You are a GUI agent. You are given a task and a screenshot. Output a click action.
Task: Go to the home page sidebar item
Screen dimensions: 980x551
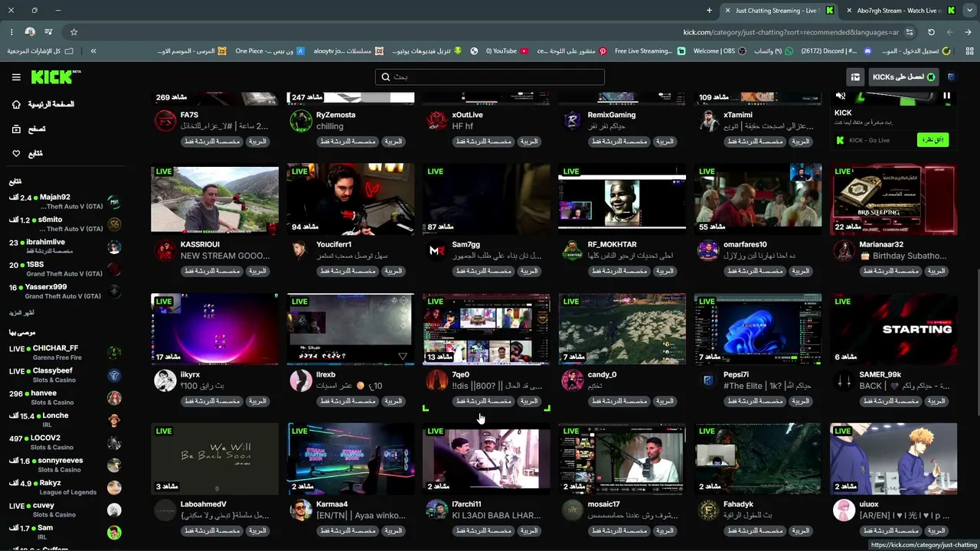click(43, 104)
